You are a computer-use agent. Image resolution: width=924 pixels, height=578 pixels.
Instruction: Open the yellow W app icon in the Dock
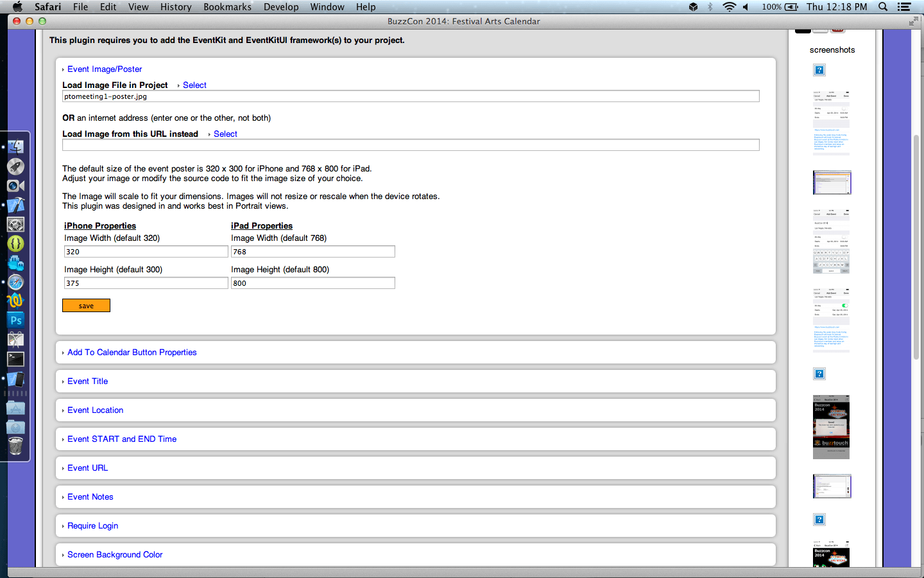click(x=15, y=301)
